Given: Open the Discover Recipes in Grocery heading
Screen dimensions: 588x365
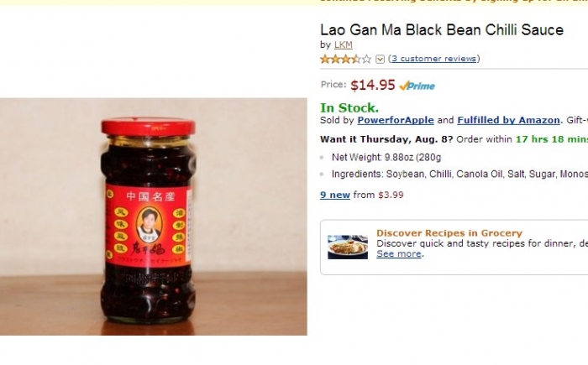Looking at the screenshot, I should [x=449, y=233].
